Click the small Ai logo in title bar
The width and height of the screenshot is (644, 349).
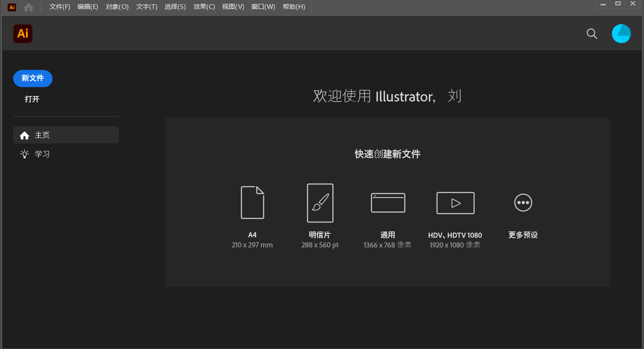(x=12, y=7)
